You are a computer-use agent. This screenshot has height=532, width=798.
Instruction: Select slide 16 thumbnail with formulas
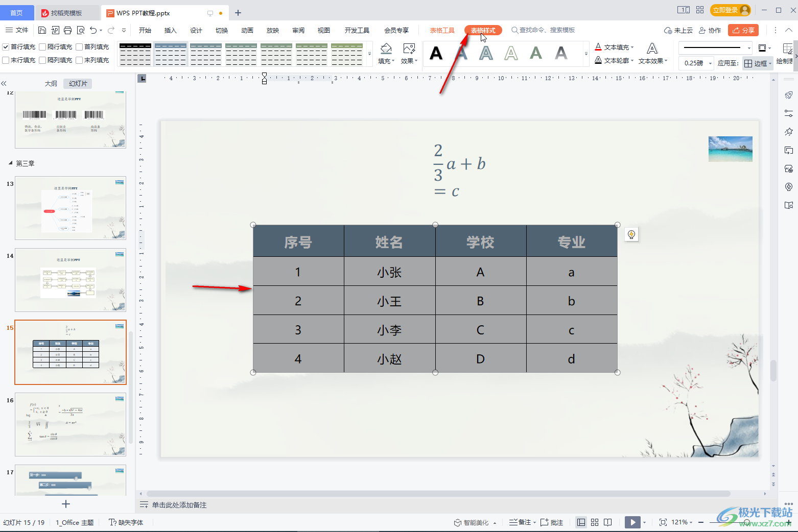71,425
